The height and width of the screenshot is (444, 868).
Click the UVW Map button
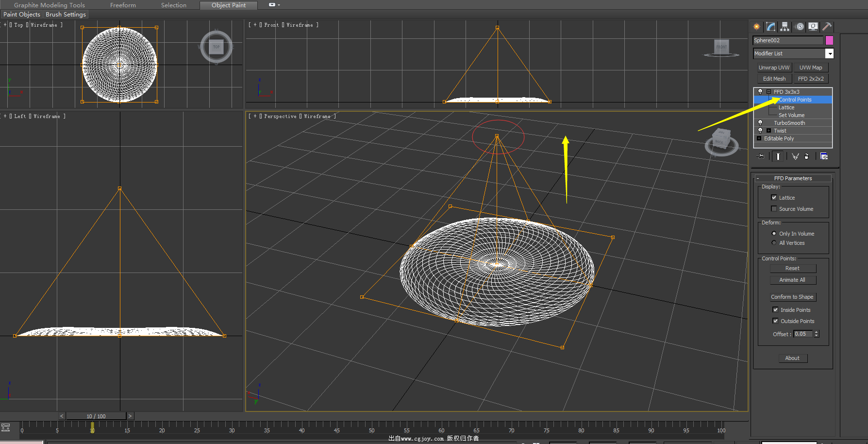[811, 68]
